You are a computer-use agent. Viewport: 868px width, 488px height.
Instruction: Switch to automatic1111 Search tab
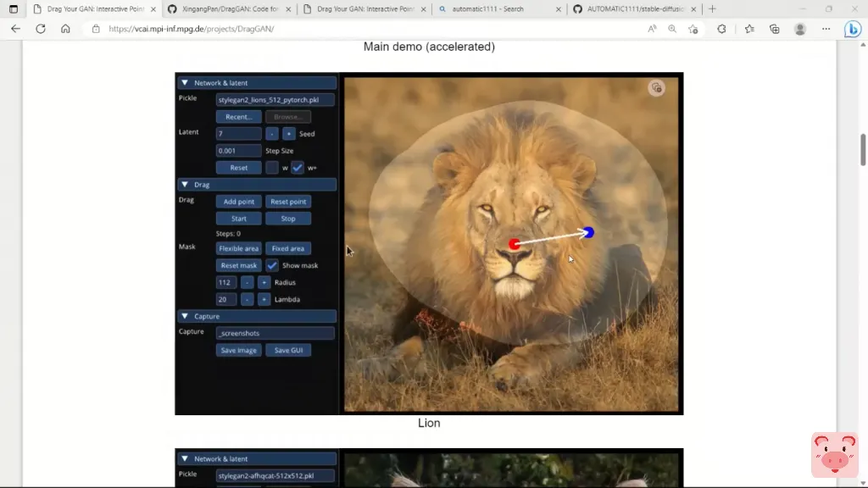coord(500,8)
